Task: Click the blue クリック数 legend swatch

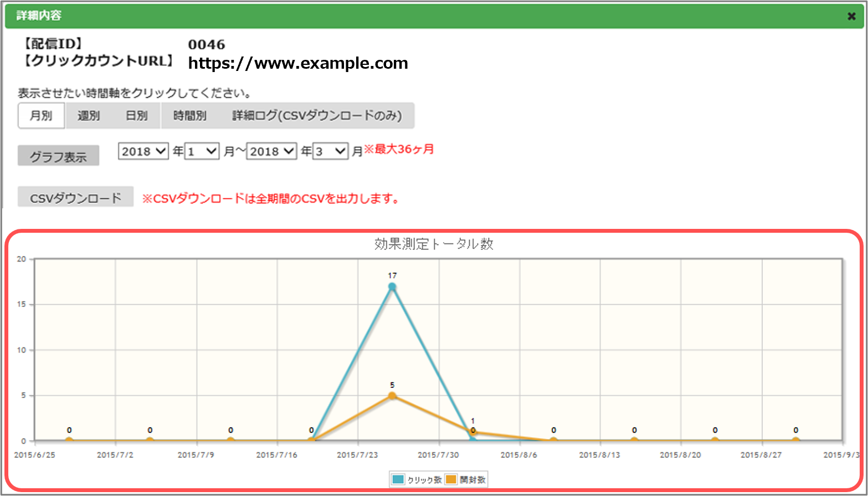Action: coord(398,479)
